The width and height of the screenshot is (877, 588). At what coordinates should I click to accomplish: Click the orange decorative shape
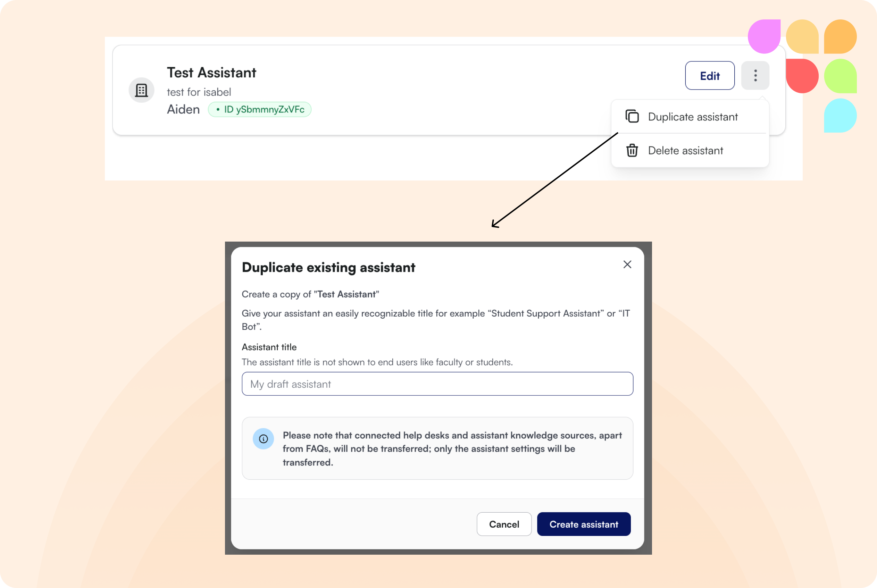coord(840,36)
